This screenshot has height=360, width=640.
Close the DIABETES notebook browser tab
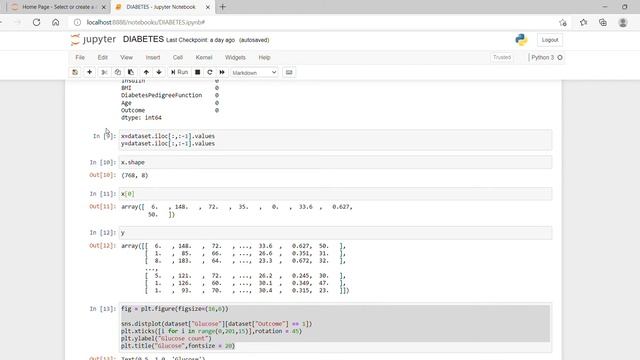pyautogui.click(x=207, y=7)
